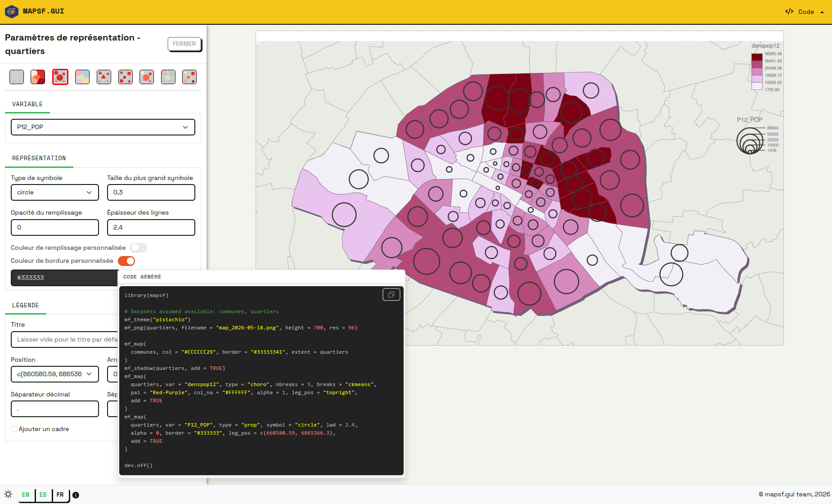Click the Paramètres de représentation - quartiers heading
832x504 pixels.
(72, 44)
